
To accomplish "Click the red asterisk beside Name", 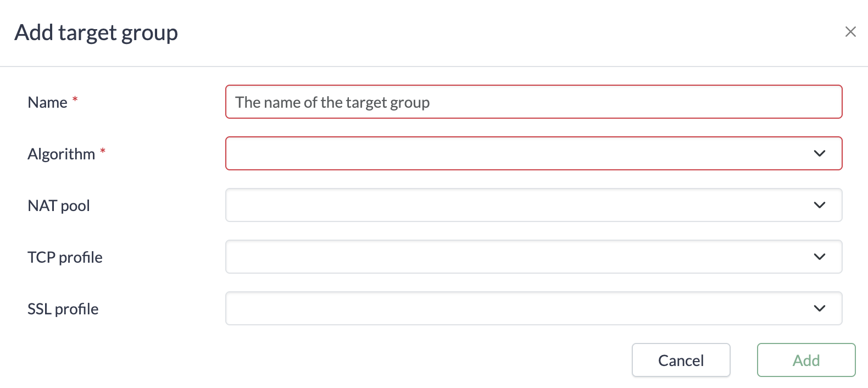I will tap(75, 99).
